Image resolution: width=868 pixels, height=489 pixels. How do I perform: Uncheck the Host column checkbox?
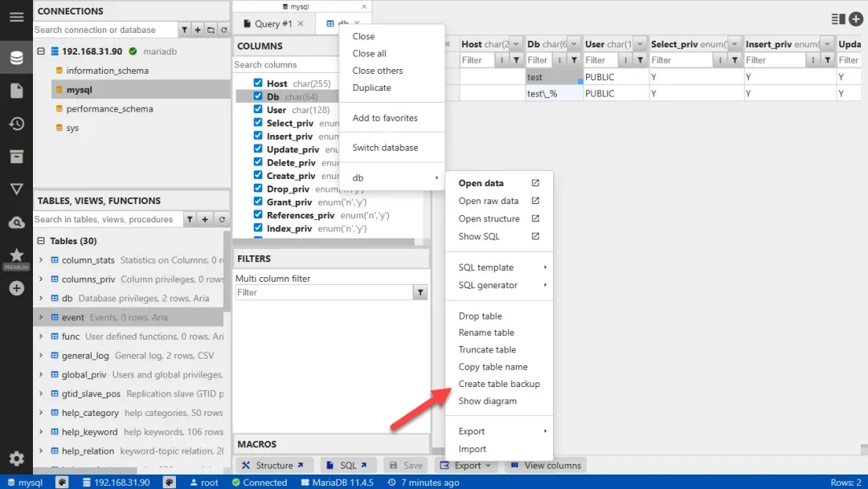click(x=258, y=84)
